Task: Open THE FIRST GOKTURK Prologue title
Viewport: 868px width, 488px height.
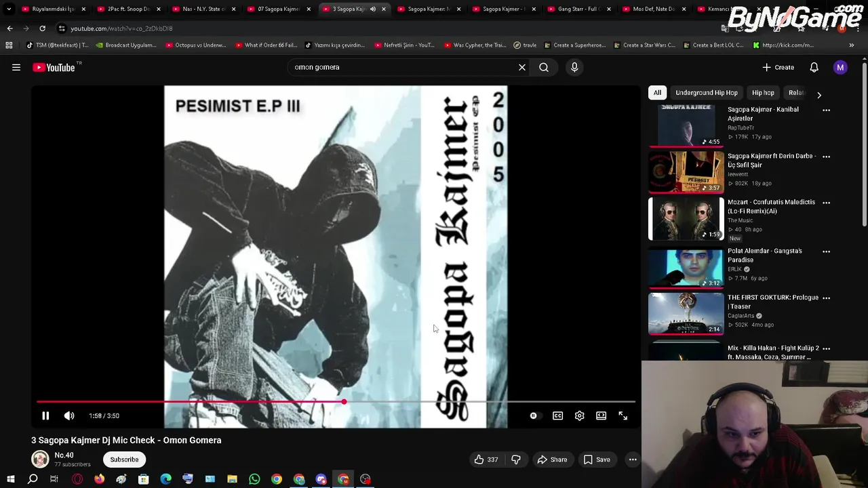Action: (x=772, y=302)
